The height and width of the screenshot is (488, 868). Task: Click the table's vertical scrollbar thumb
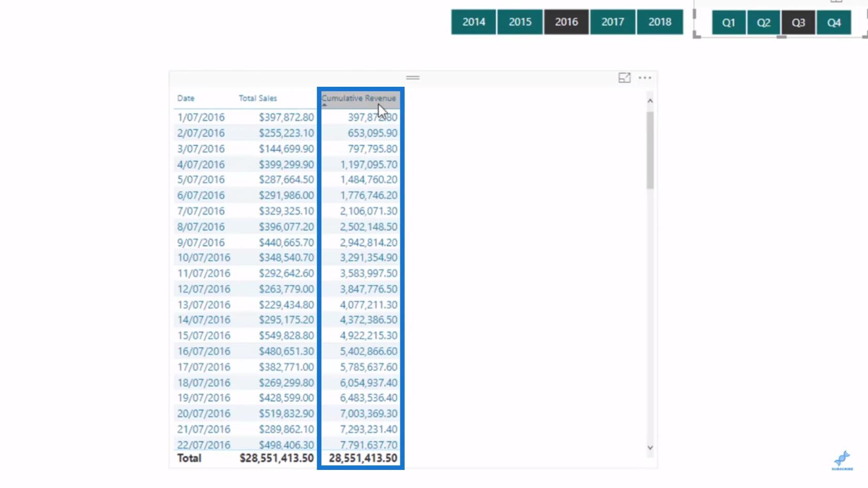tap(650, 150)
